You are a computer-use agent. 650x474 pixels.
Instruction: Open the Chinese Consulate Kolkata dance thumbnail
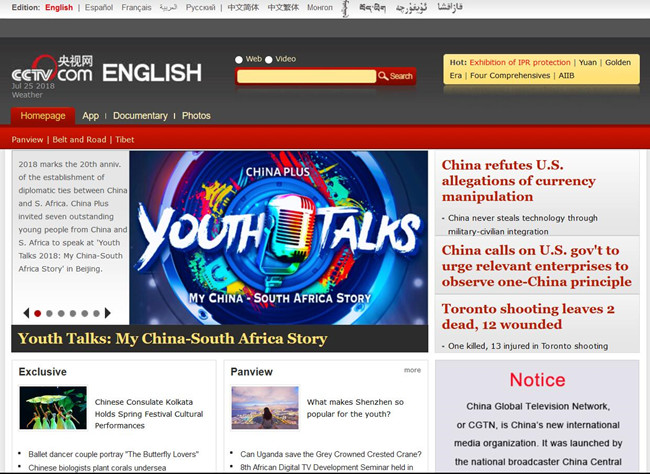coord(52,407)
